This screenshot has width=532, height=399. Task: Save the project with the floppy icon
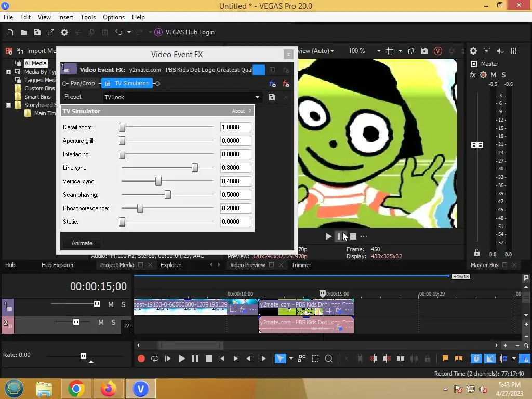(x=37, y=32)
